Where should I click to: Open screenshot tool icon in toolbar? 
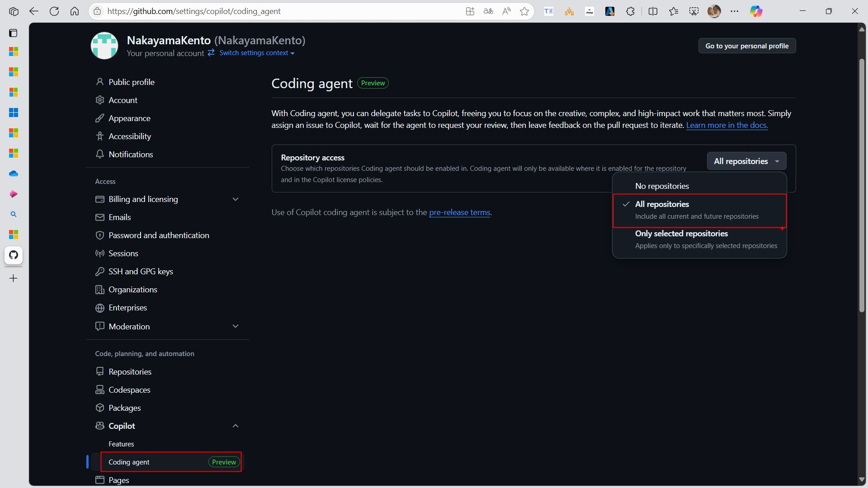tap(694, 11)
